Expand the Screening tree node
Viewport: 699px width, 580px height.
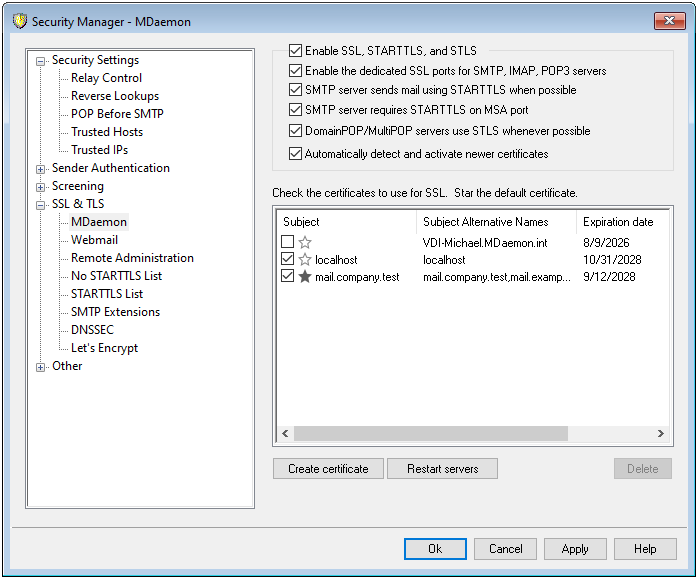[41, 186]
